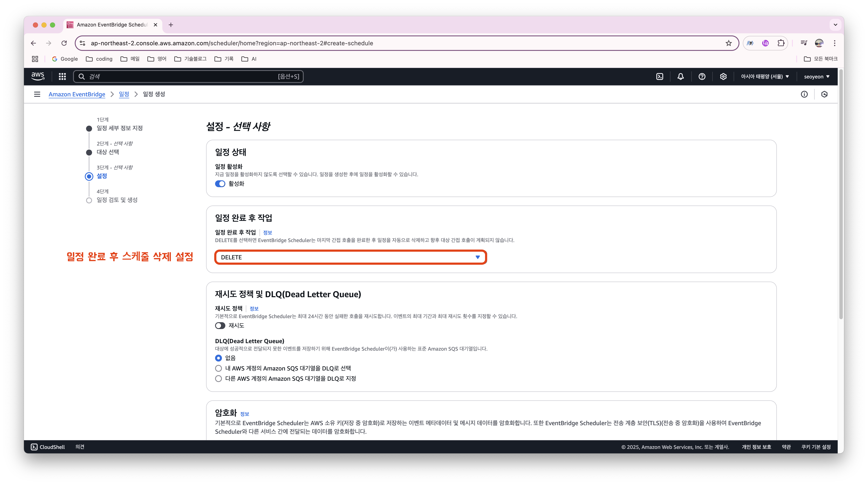Open the seoyeon account menu
Image resolution: width=868 pixels, height=485 pixels.
[x=817, y=76]
